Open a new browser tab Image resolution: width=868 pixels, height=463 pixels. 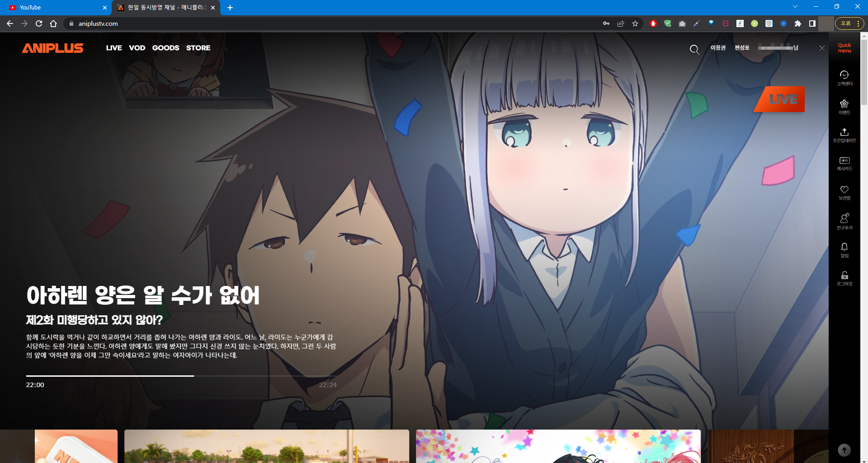(x=230, y=8)
